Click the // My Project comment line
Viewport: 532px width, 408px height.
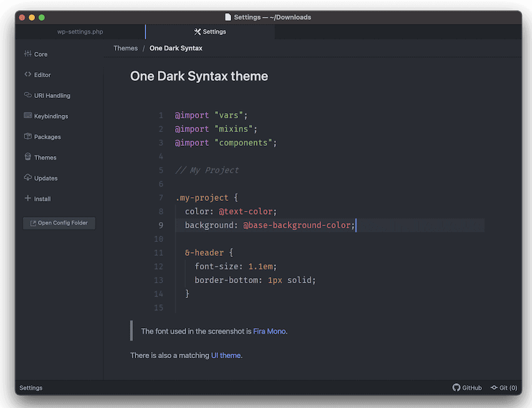207,170
